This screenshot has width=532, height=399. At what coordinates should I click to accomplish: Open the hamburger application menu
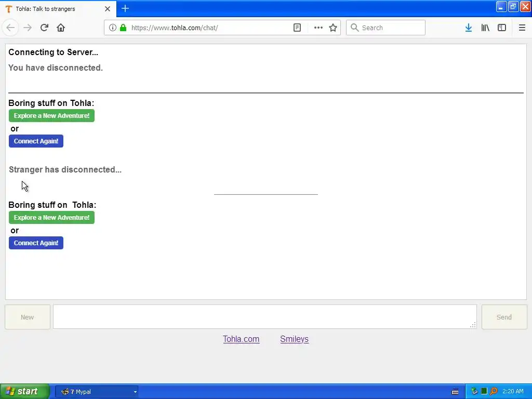point(522,28)
